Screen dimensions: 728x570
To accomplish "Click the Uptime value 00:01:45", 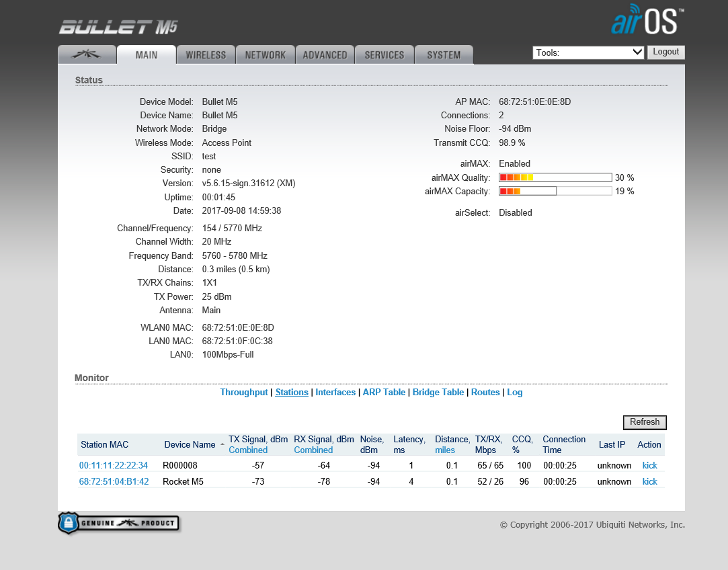I will click(x=218, y=197).
